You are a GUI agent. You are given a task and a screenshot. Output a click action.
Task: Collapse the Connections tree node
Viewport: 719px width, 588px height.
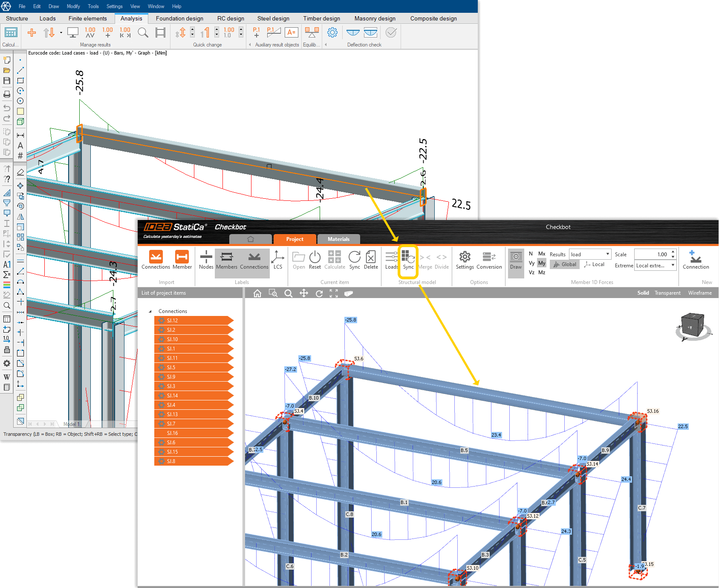coord(150,312)
